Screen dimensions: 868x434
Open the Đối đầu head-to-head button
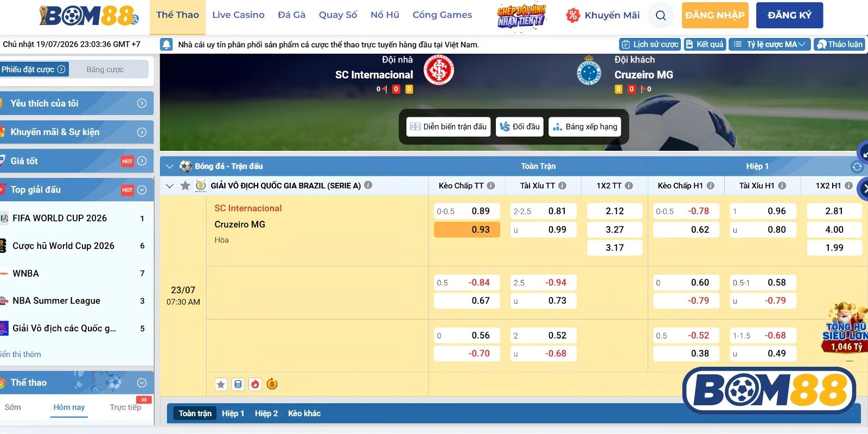(x=519, y=126)
